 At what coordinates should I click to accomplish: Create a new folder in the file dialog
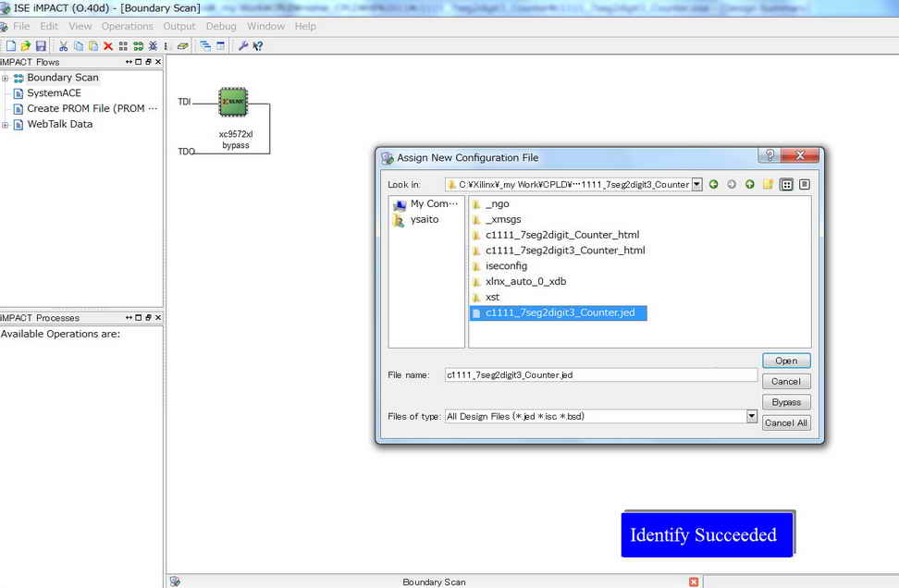[x=769, y=185]
